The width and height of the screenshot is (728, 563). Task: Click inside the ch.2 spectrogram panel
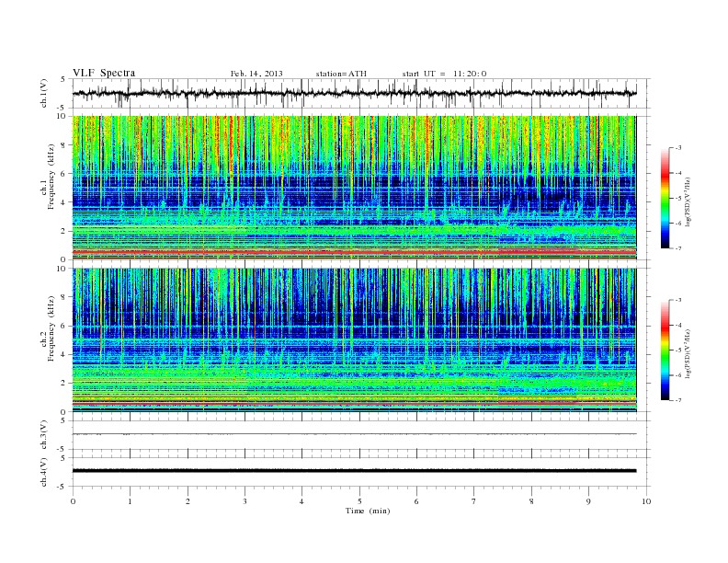point(355,339)
